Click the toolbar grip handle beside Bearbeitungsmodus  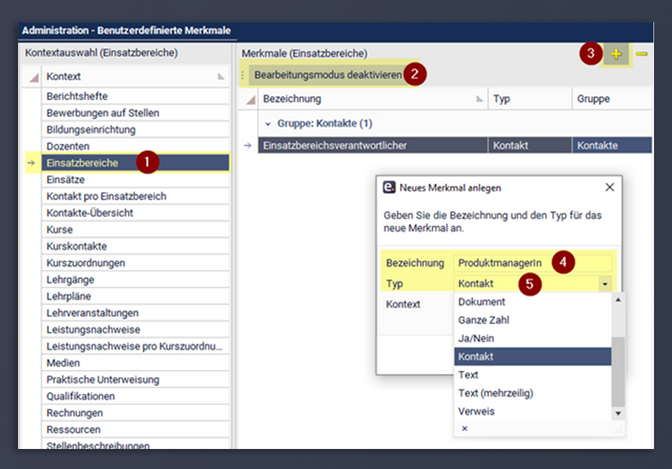(x=242, y=75)
